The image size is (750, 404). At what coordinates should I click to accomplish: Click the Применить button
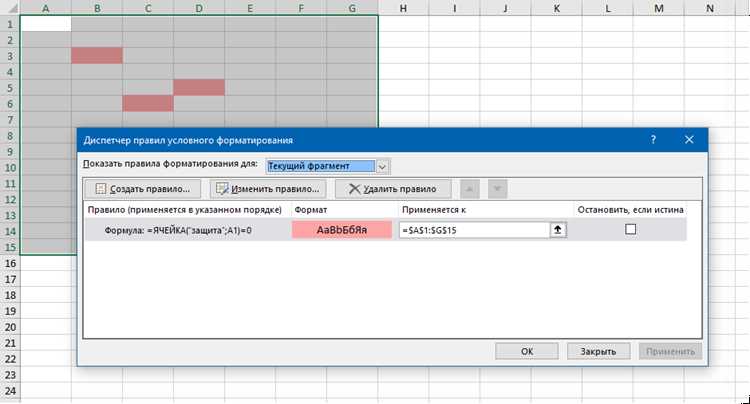670,351
